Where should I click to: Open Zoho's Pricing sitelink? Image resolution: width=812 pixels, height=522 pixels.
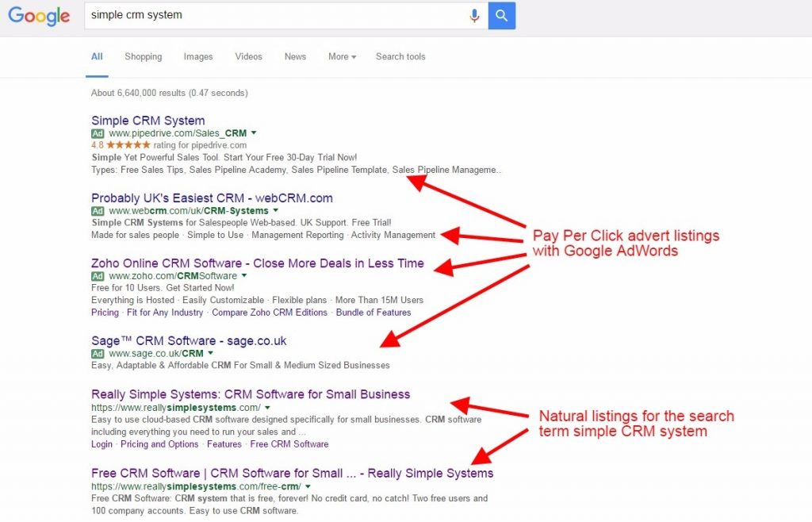click(x=105, y=313)
